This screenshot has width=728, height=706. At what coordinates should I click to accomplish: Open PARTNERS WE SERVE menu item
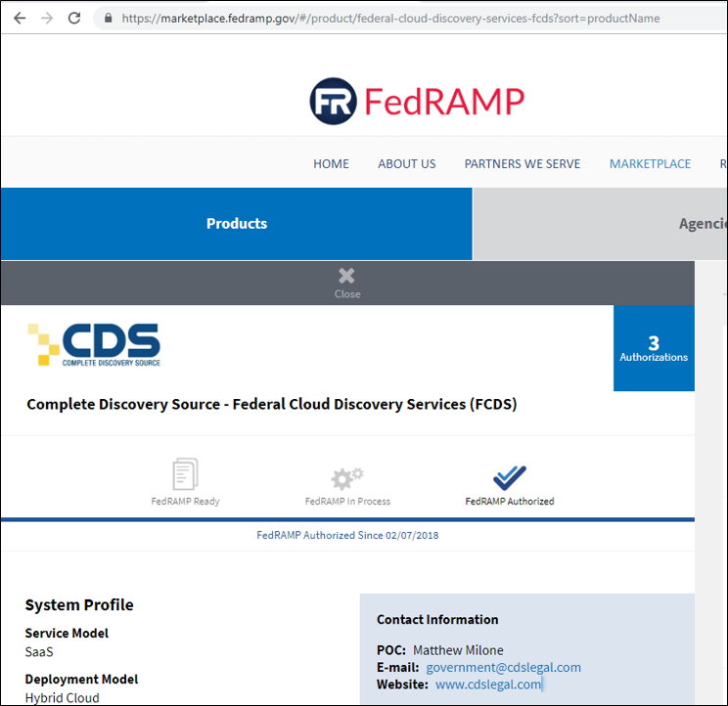pyautogui.click(x=523, y=163)
